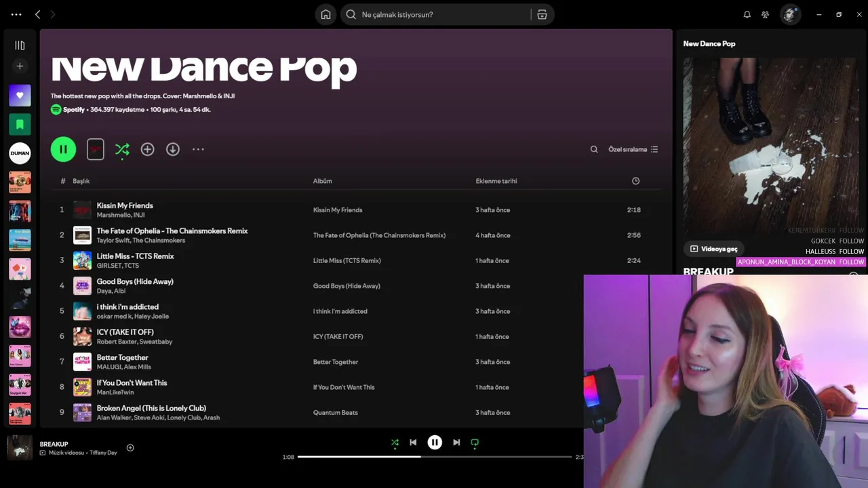Create new playlist with plus icon
Viewport: 868px width, 488px height.
point(20,66)
